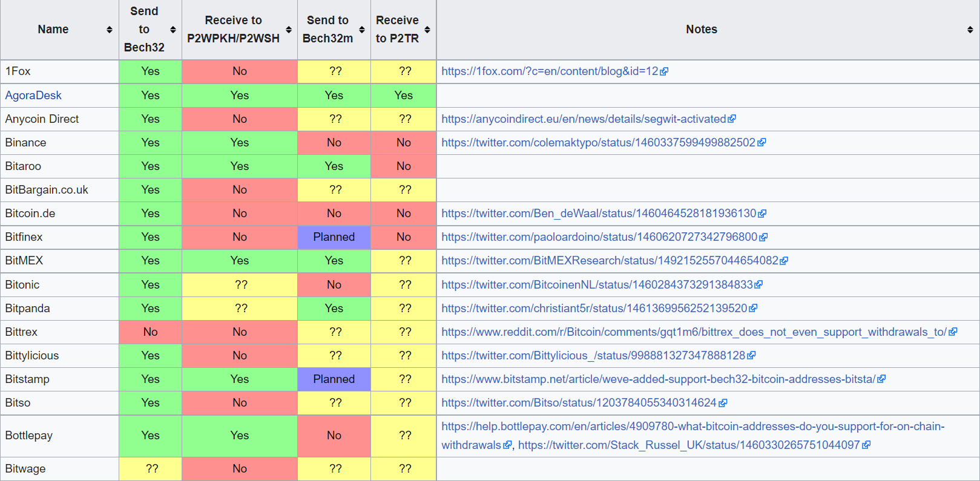
Task: Click external link icon after Stack_Russel_UK URL
Action: pyautogui.click(x=866, y=445)
